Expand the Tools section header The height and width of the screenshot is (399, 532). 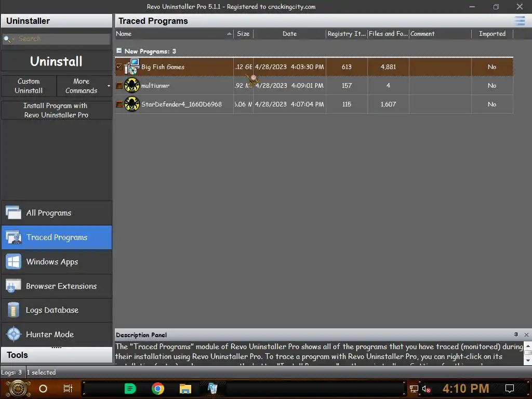click(x=56, y=355)
